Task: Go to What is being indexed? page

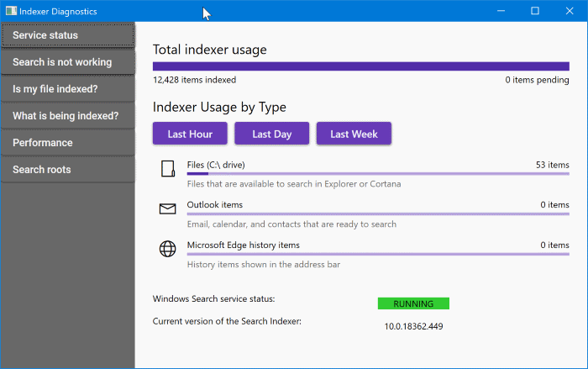Action: point(67,116)
